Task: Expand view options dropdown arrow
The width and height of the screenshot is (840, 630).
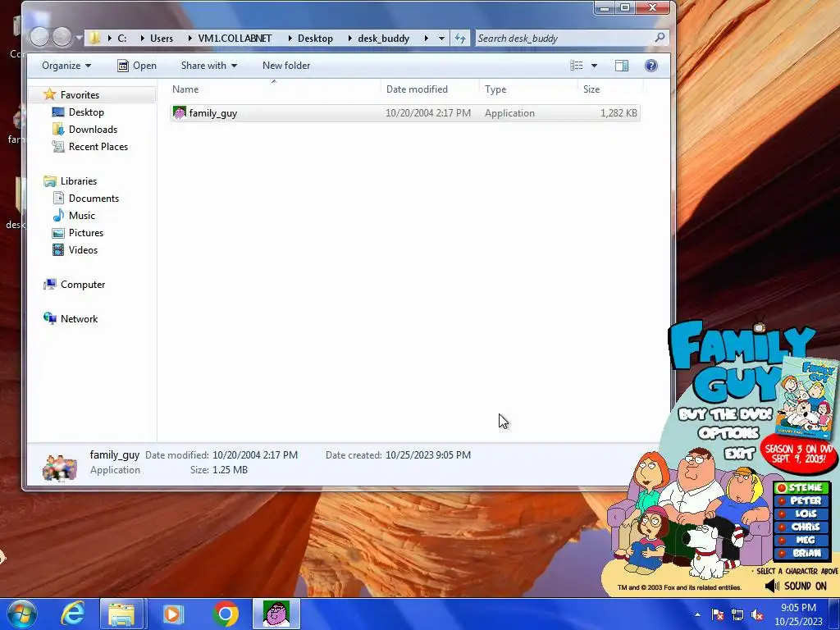Action: pyautogui.click(x=594, y=66)
